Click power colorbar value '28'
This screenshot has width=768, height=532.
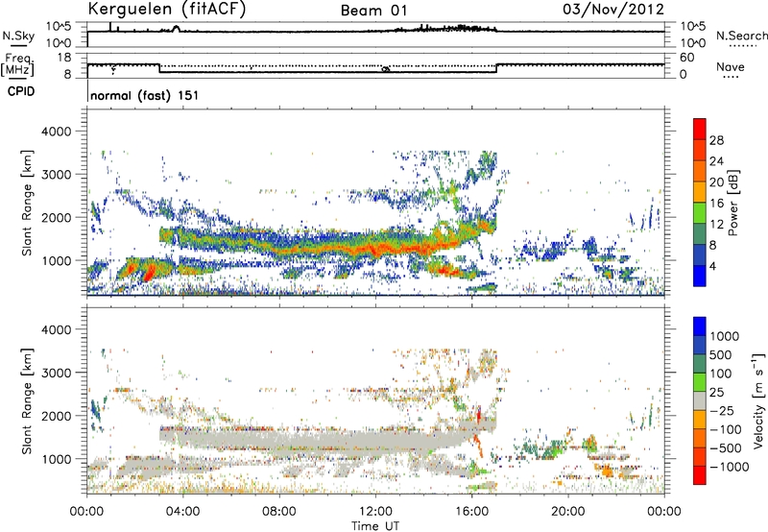point(716,140)
